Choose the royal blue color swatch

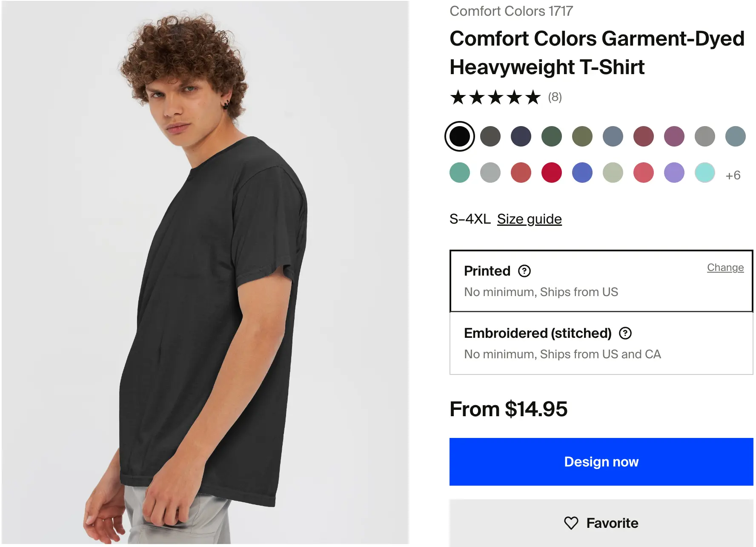pos(582,173)
